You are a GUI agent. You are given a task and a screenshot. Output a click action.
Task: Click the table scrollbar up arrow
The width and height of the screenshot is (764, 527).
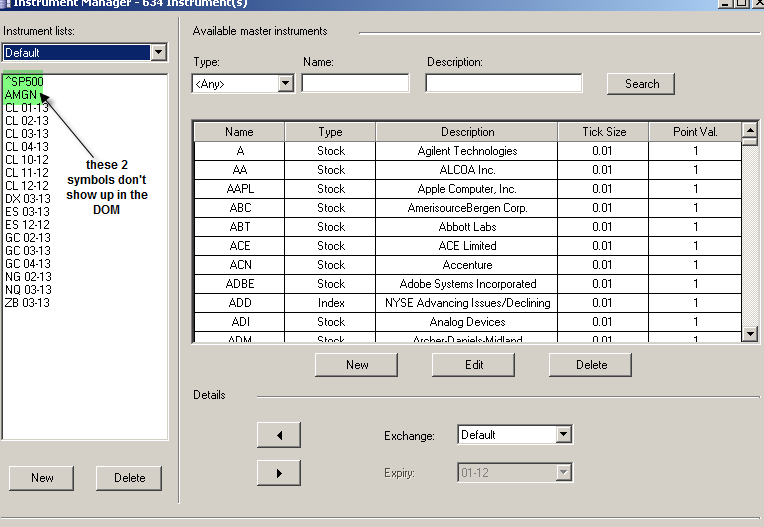coord(750,130)
